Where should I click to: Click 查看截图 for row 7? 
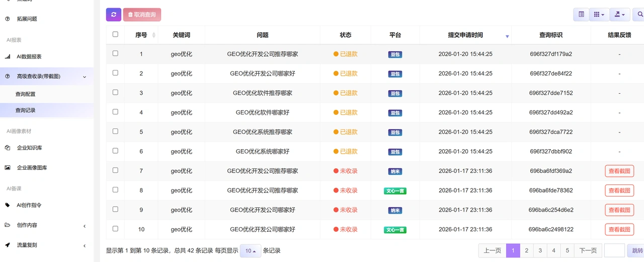click(619, 171)
